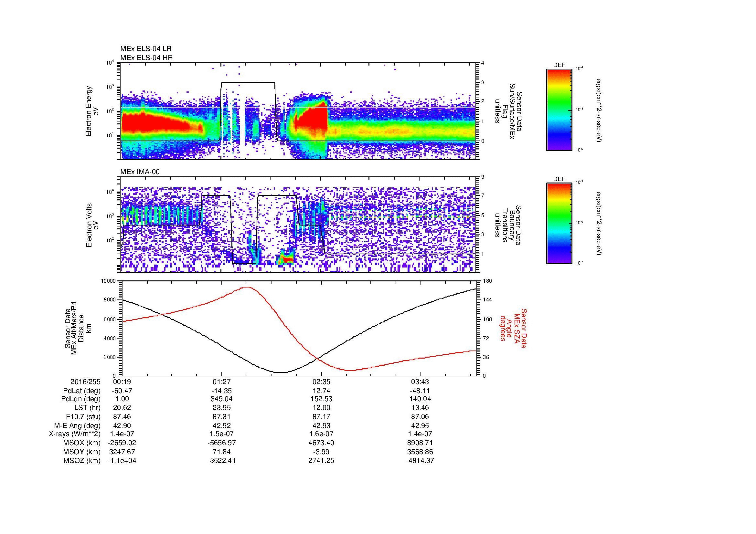Click the PdLat value '12.74'

click(x=321, y=391)
